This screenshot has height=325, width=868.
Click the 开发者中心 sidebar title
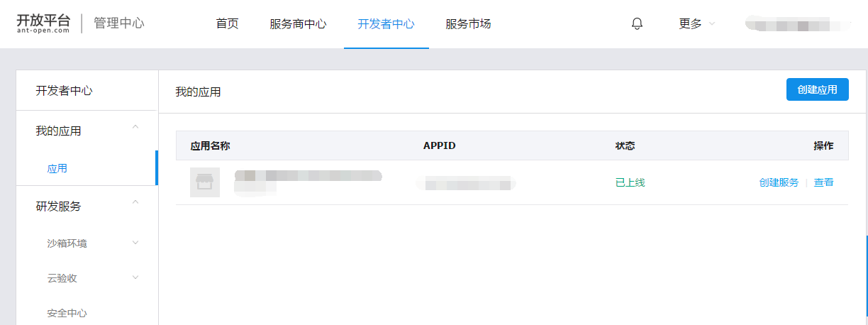pyautogui.click(x=64, y=91)
